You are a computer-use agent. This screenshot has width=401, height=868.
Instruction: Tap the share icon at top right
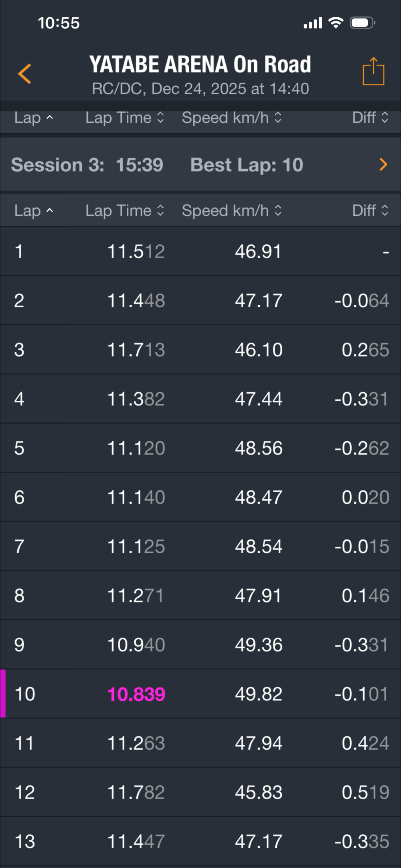click(373, 72)
